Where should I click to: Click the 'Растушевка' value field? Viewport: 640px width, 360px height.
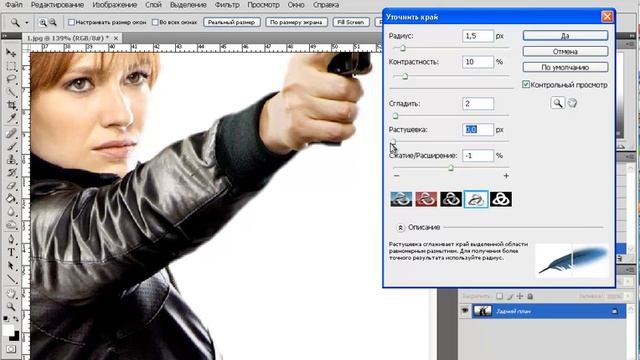coord(478,129)
